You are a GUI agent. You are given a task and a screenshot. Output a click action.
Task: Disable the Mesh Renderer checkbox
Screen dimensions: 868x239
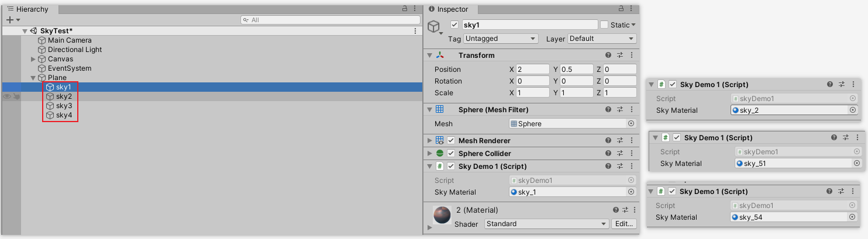click(x=451, y=141)
